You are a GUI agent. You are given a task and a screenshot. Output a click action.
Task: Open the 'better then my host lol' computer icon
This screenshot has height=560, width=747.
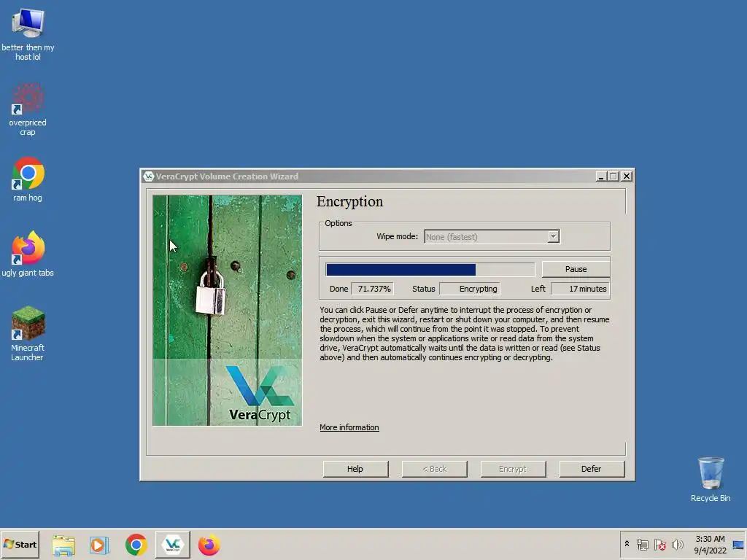click(x=28, y=34)
